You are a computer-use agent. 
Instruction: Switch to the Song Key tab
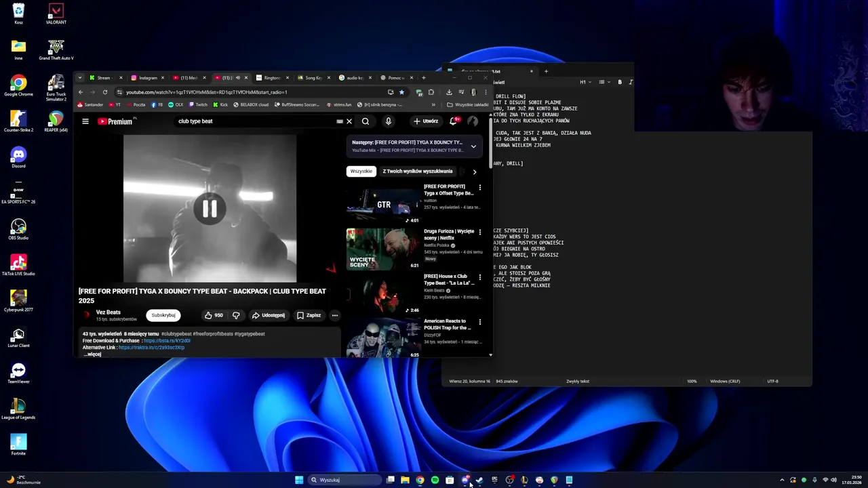pyautogui.click(x=313, y=78)
